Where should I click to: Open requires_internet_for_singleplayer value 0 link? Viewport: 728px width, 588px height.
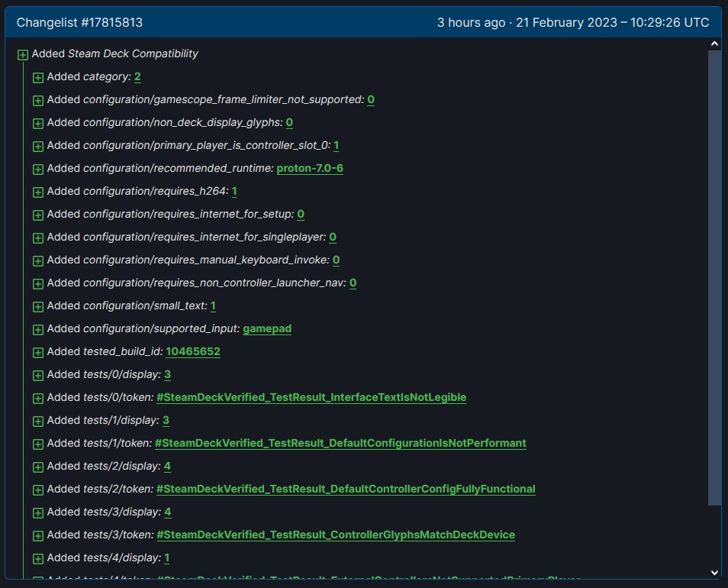point(333,237)
